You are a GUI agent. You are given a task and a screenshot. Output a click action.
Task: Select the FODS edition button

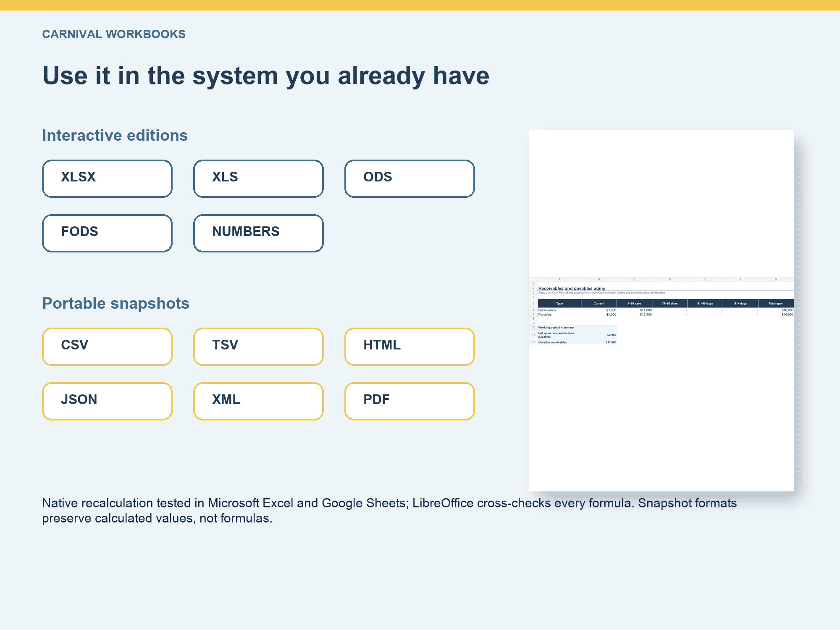(107, 233)
